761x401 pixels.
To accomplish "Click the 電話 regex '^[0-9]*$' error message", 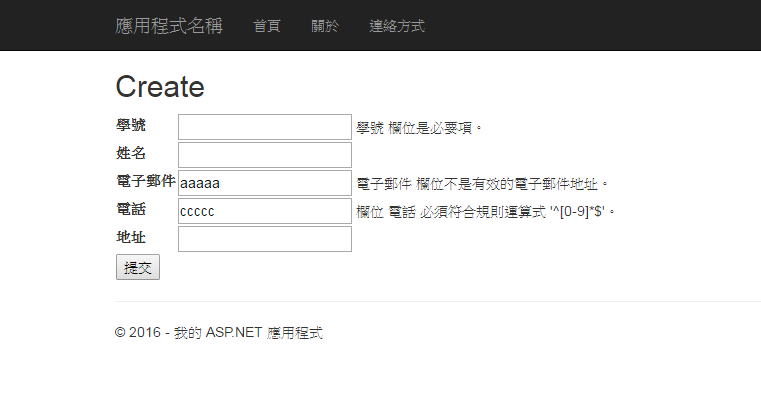I will point(486,212).
